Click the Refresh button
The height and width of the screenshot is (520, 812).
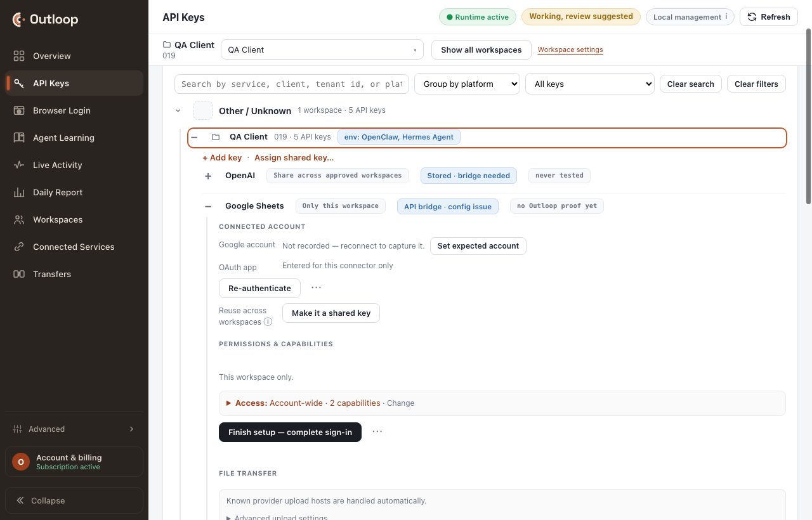[x=769, y=17]
